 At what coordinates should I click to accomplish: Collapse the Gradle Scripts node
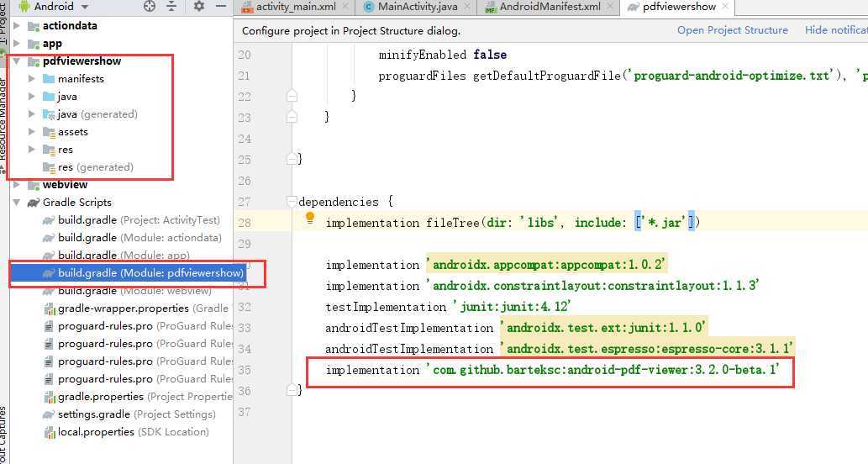[17, 202]
